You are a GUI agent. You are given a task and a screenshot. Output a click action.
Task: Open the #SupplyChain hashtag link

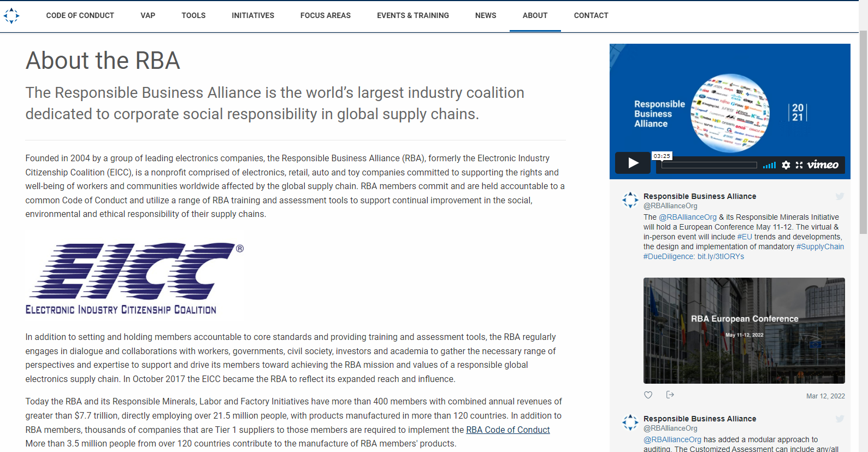click(x=820, y=246)
